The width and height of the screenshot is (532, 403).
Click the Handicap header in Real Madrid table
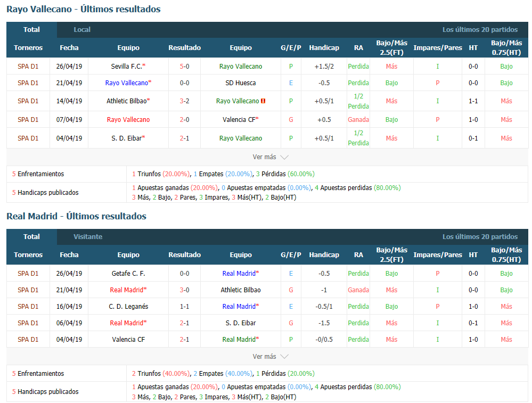tap(324, 255)
